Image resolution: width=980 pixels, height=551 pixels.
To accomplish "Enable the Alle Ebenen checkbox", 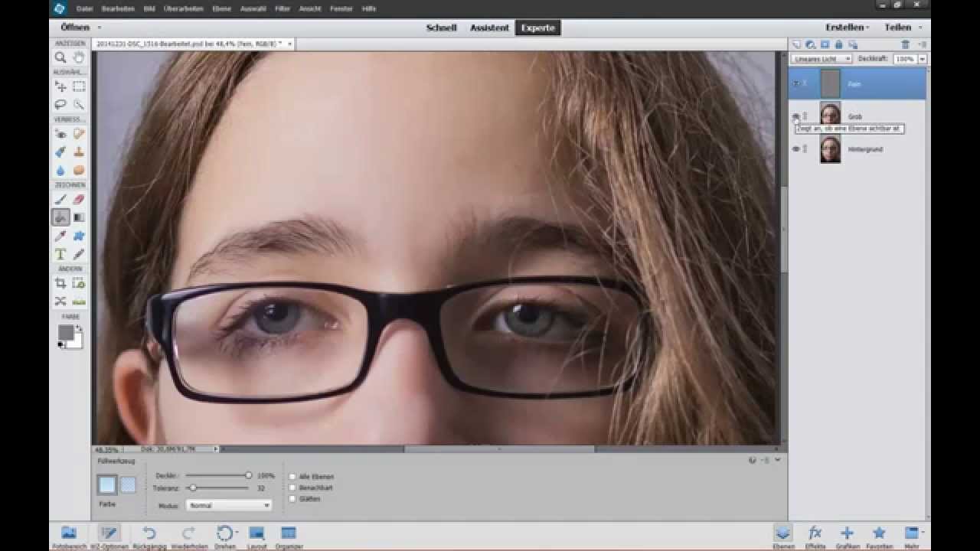I will (x=292, y=476).
